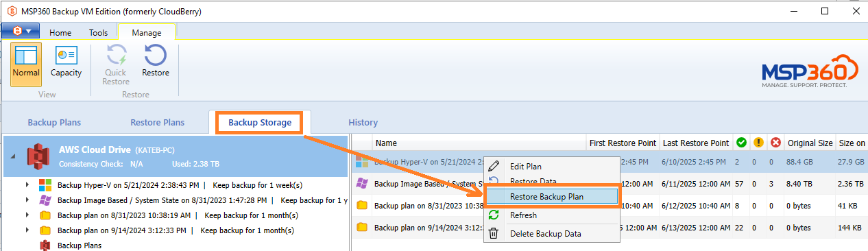
Task: Click the Delete Backup Data trash icon
Action: point(493,233)
